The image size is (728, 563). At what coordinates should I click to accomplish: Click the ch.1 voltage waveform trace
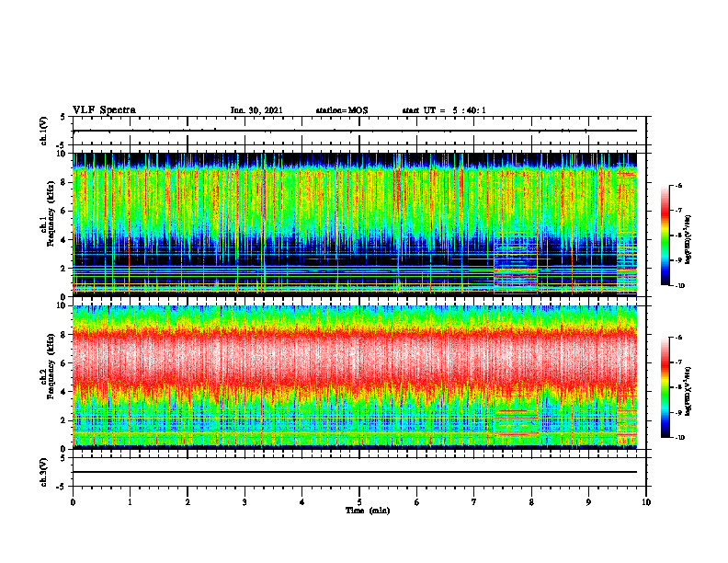tap(355, 131)
